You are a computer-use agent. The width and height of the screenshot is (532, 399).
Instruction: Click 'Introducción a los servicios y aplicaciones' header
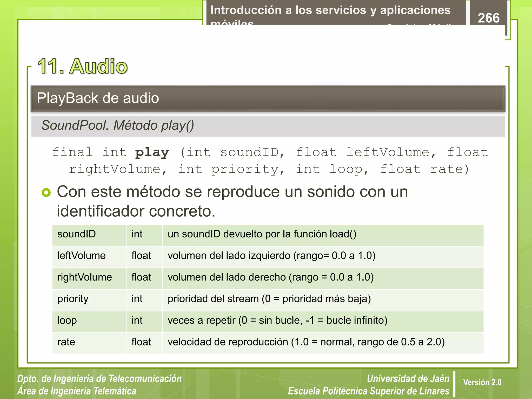330,10
